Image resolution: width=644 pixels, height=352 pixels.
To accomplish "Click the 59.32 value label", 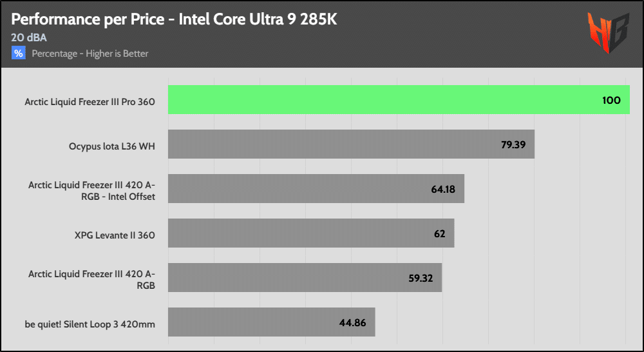I will pos(421,278).
